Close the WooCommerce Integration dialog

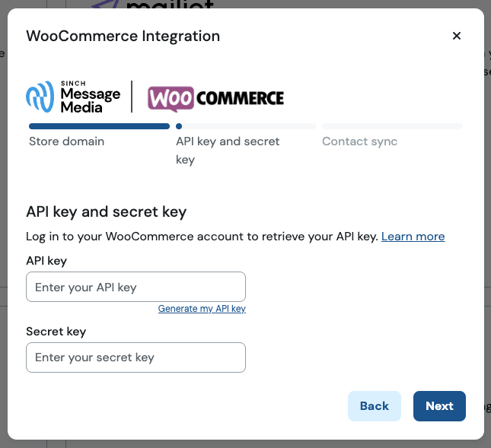(457, 36)
